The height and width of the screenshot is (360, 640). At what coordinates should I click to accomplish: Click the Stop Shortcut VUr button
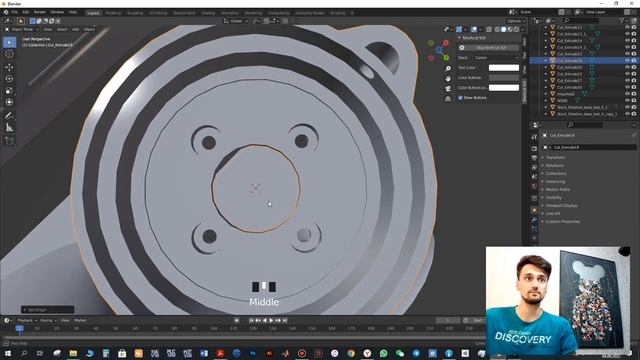point(491,48)
